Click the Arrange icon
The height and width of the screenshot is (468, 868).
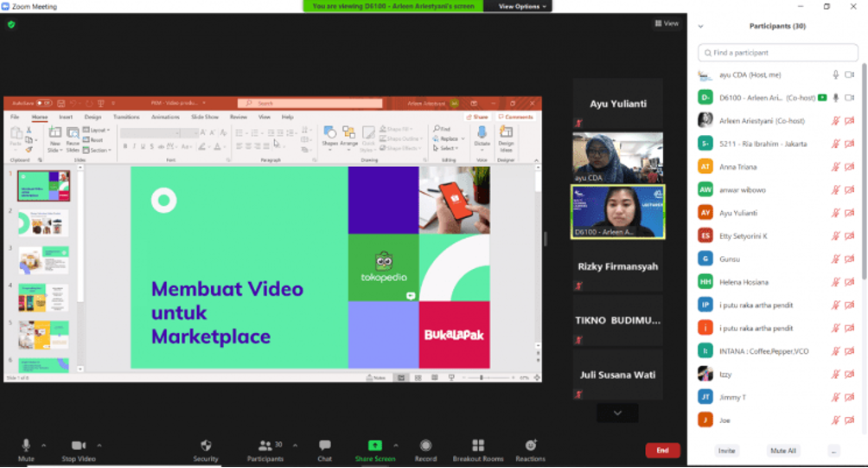[348, 131]
